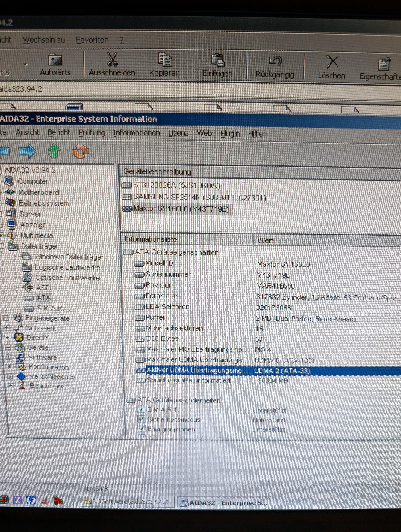Click the Aufwärts folder icon
The image size is (401, 532).
[x=55, y=59]
